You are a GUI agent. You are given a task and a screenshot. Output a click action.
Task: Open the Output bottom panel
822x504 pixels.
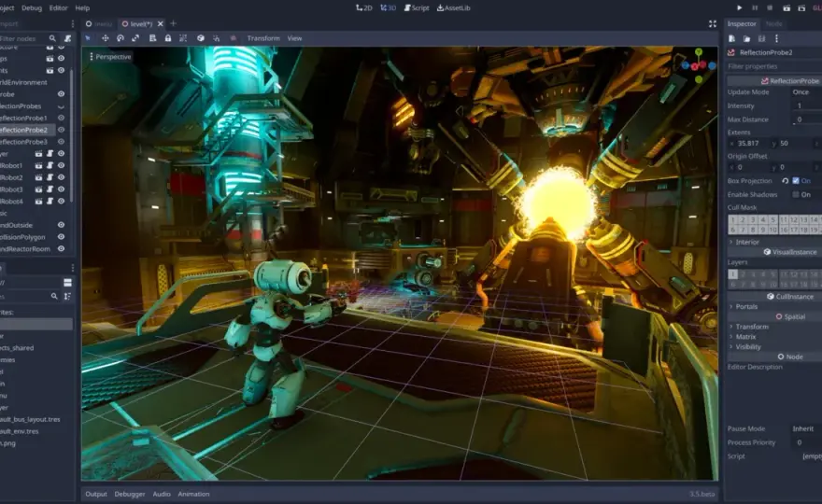[x=96, y=494]
